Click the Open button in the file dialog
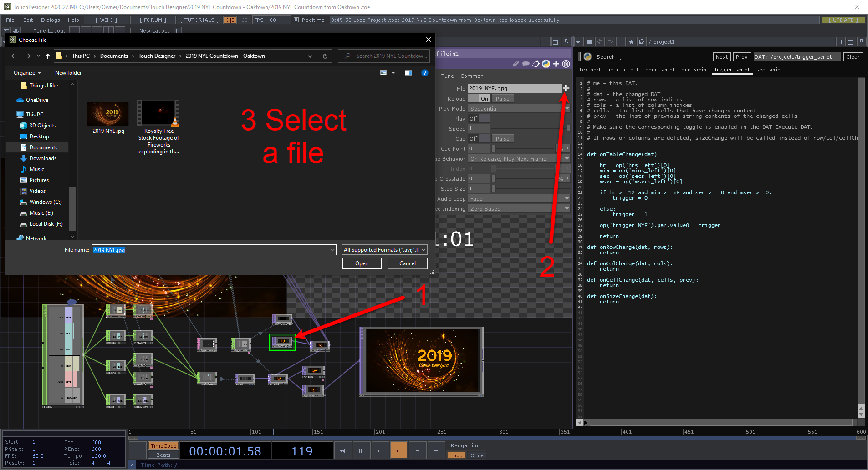Screen dimensions: 868x470 tap(362, 263)
